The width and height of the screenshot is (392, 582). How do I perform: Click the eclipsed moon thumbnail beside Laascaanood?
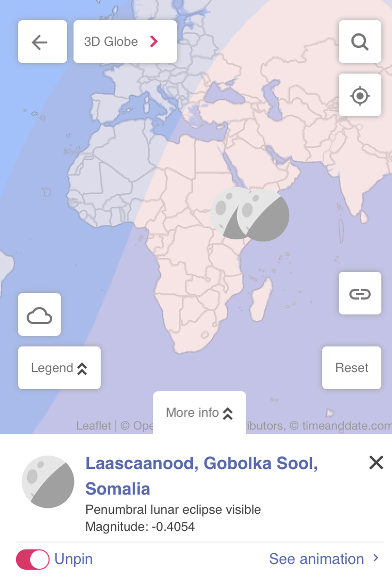[x=48, y=482]
